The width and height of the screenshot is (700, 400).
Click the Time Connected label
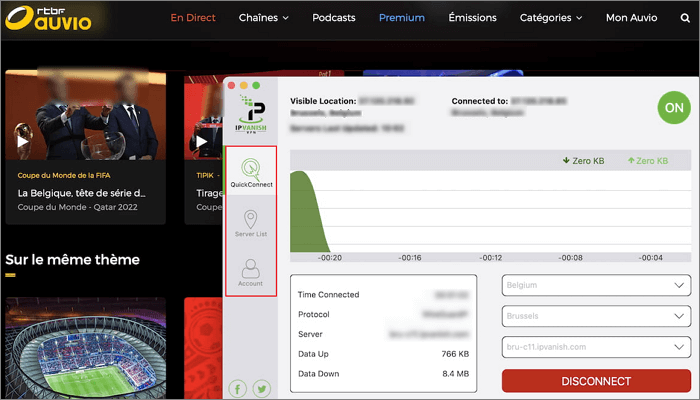pyautogui.click(x=328, y=295)
